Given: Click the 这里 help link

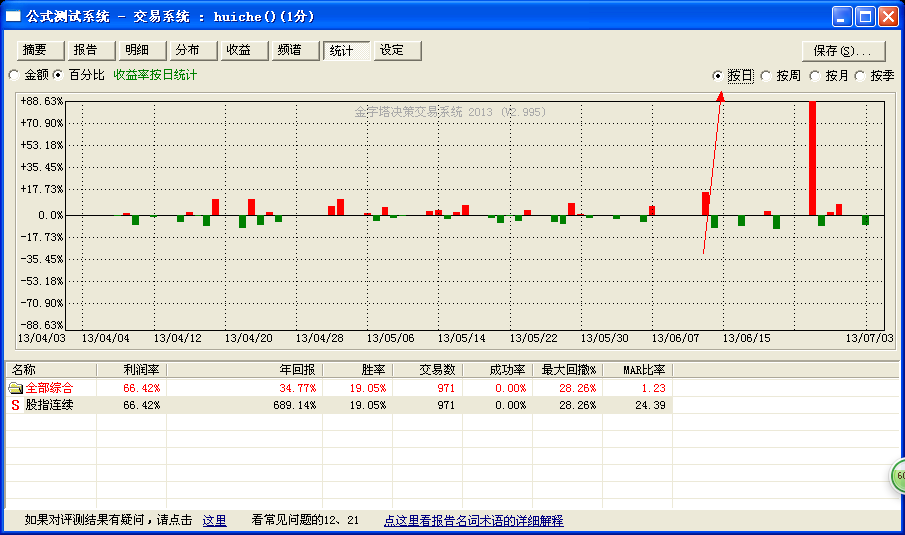Looking at the screenshot, I should [x=214, y=521].
